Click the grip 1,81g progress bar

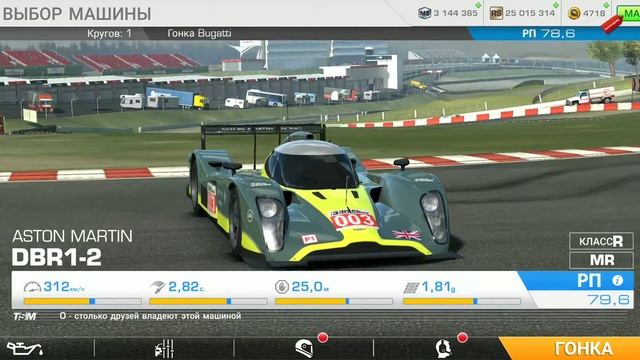tap(462, 301)
